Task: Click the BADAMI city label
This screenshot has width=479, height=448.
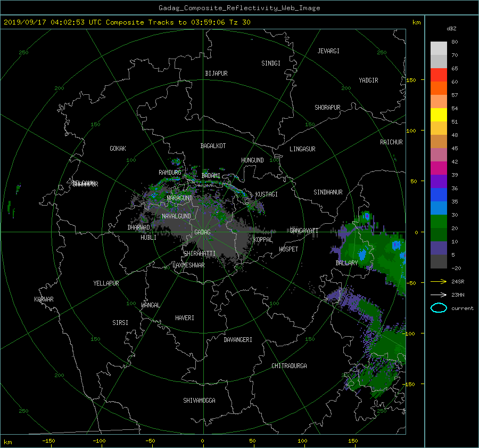Action: click(x=211, y=176)
